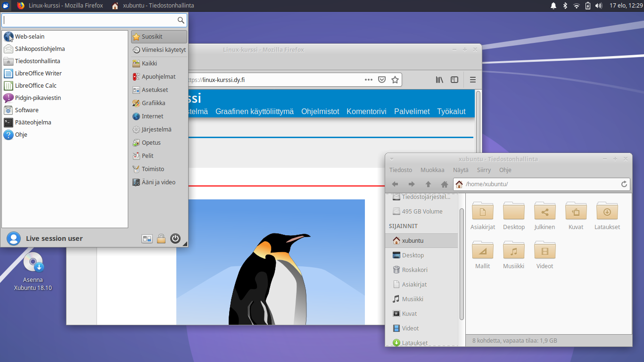
Task: Toggle the Firefox sidebar view icon
Action: point(454,80)
